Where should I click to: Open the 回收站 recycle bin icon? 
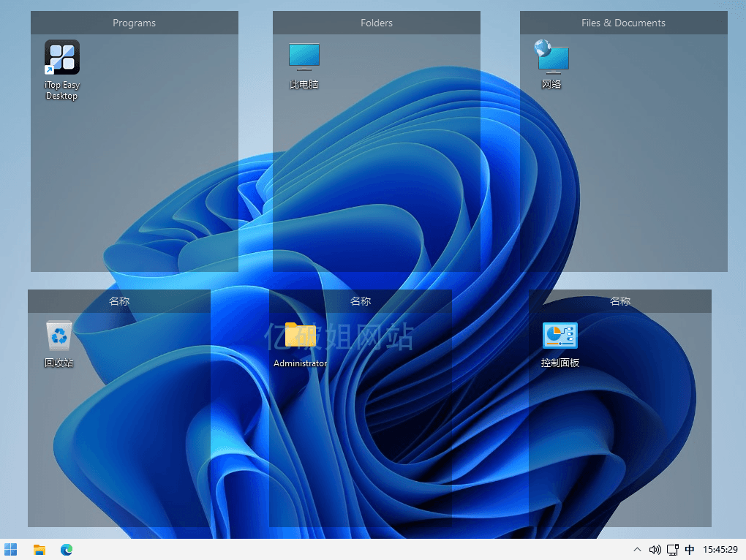[x=59, y=335]
